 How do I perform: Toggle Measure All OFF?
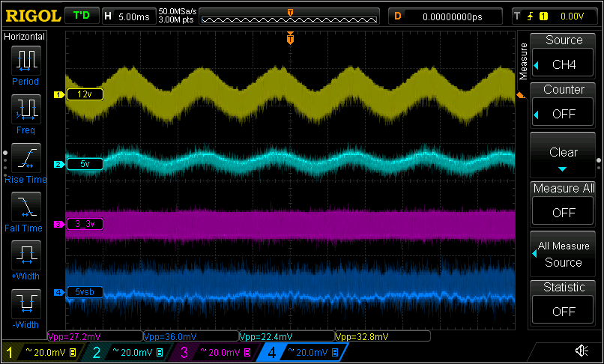click(x=563, y=204)
